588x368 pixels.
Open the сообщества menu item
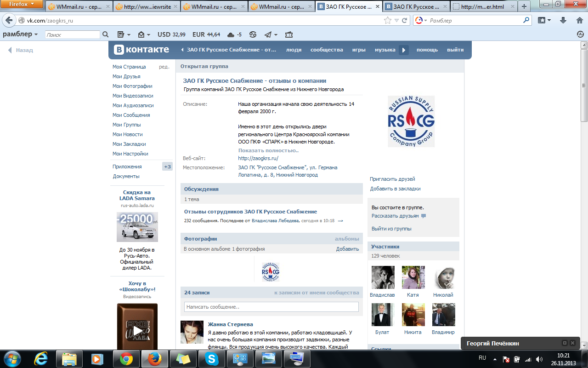pos(327,50)
